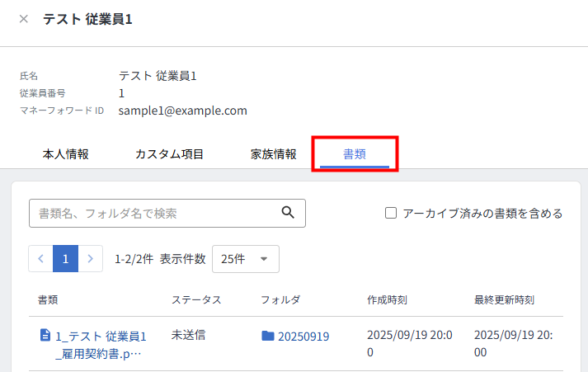This screenshot has height=372, width=588.
Task: Click the ステータス column header
Action: point(196,299)
